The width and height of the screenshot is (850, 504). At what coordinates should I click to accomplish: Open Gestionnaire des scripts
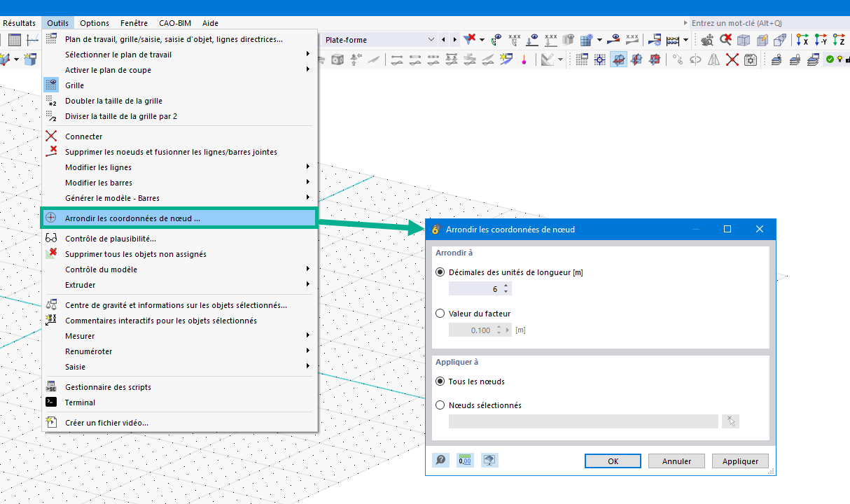point(181,387)
